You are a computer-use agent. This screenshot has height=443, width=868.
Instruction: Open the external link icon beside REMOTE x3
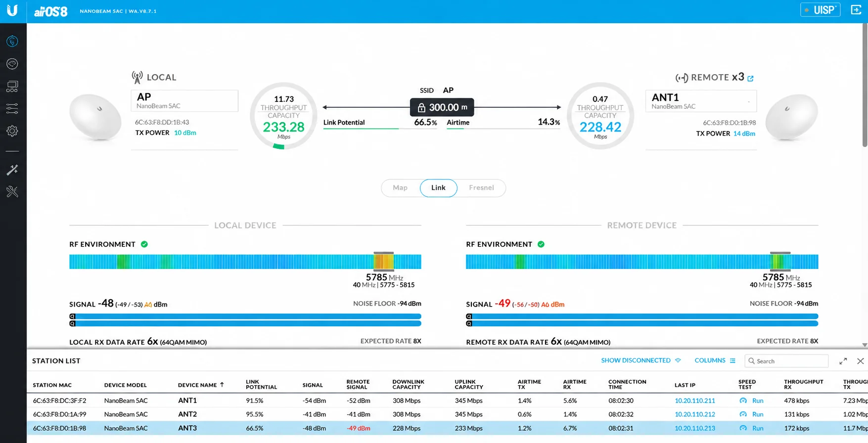[750, 78]
